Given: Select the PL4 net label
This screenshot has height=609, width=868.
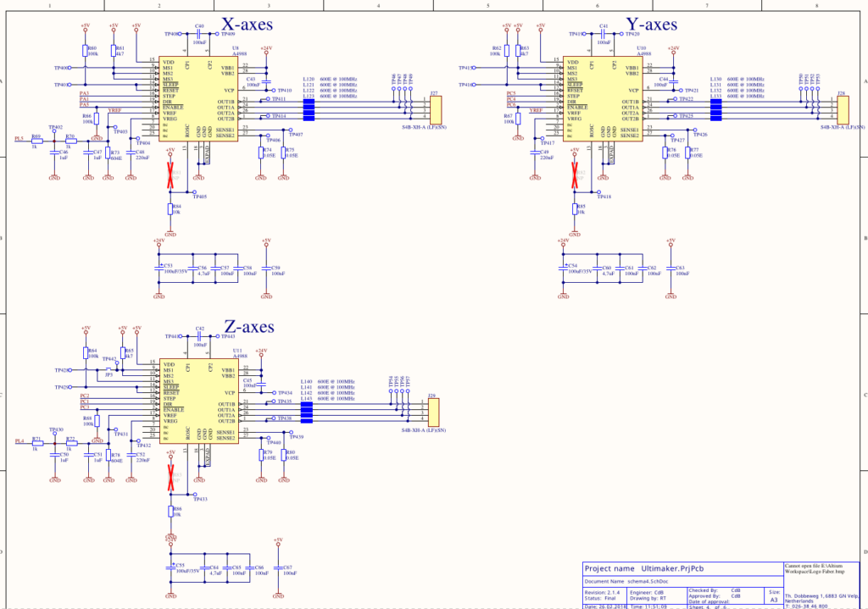Looking at the screenshot, I should tap(19, 440).
